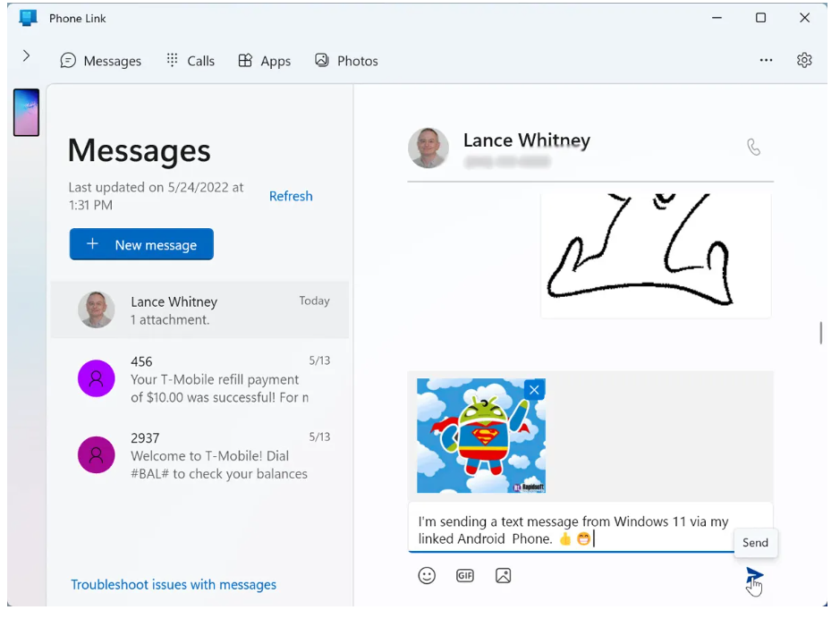840x627 pixels.
Task: Open the three-dot more options menu
Action: click(x=766, y=61)
